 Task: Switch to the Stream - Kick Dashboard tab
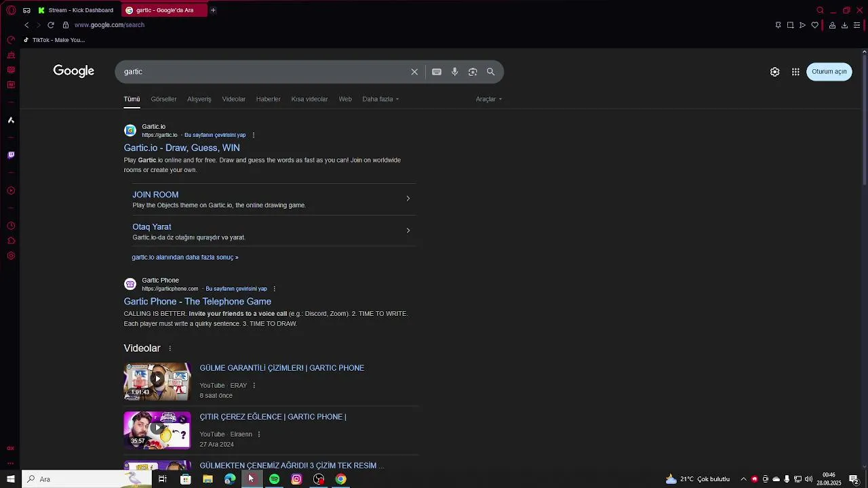tap(76, 10)
